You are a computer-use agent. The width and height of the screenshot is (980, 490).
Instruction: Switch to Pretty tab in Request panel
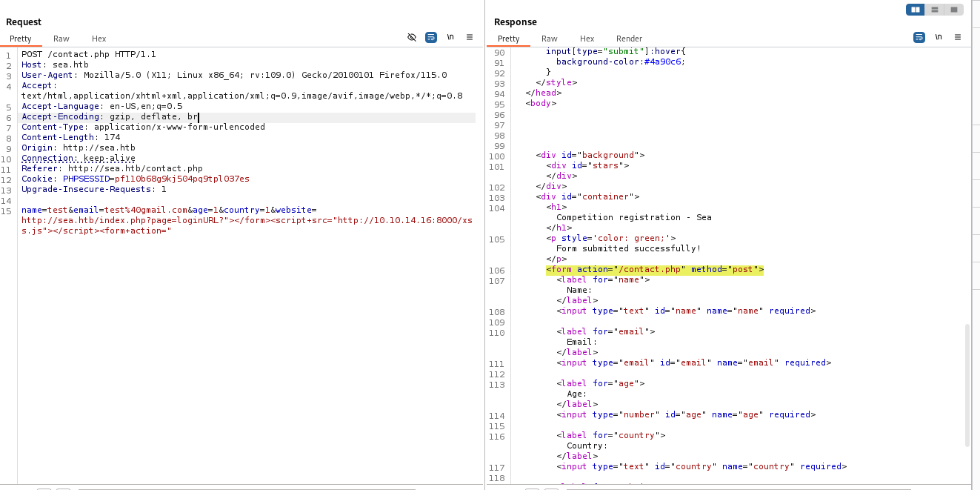[x=21, y=39]
